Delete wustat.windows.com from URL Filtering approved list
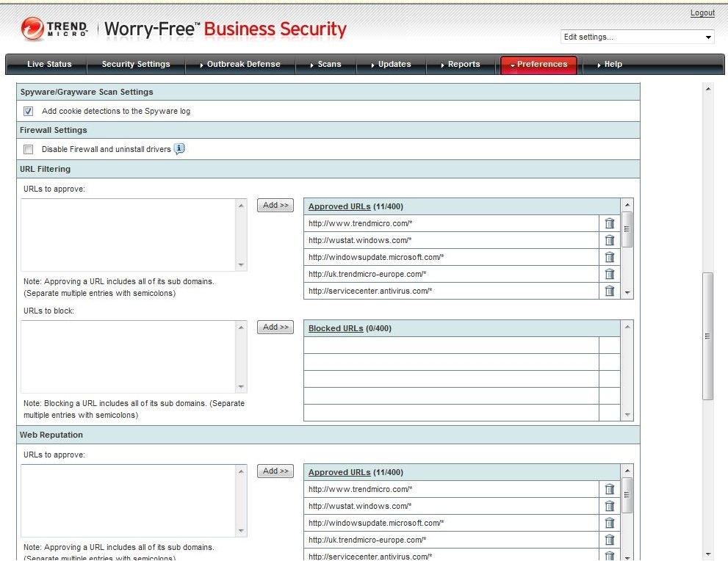The width and height of the screenshot is (728, 561). click(x=610, y=240)
